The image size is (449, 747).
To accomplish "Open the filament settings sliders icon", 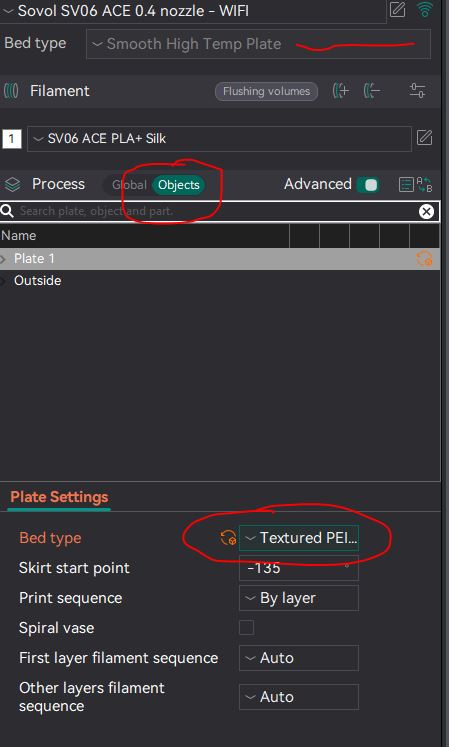I will [417, 91].
